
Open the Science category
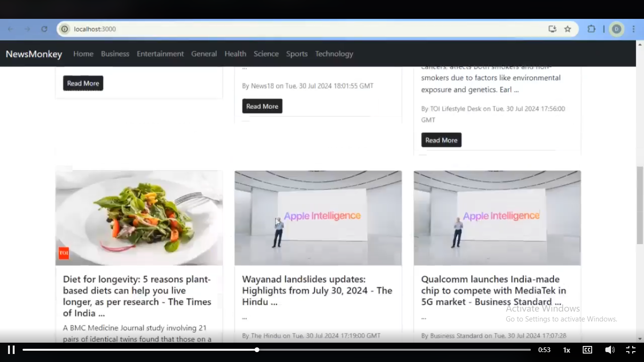click(x=266, y=54)
